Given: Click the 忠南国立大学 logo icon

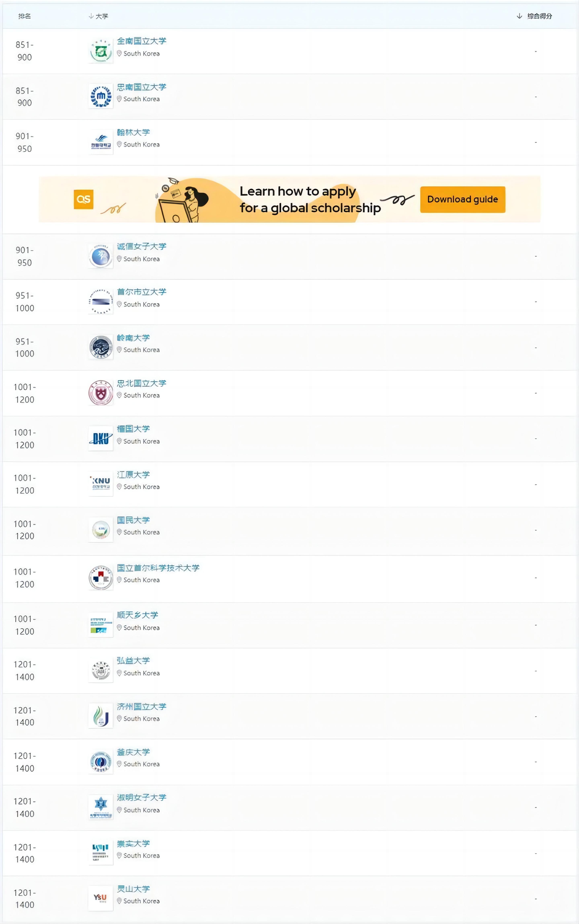Looking at the screenshot, I should click(x=100, y=97).
